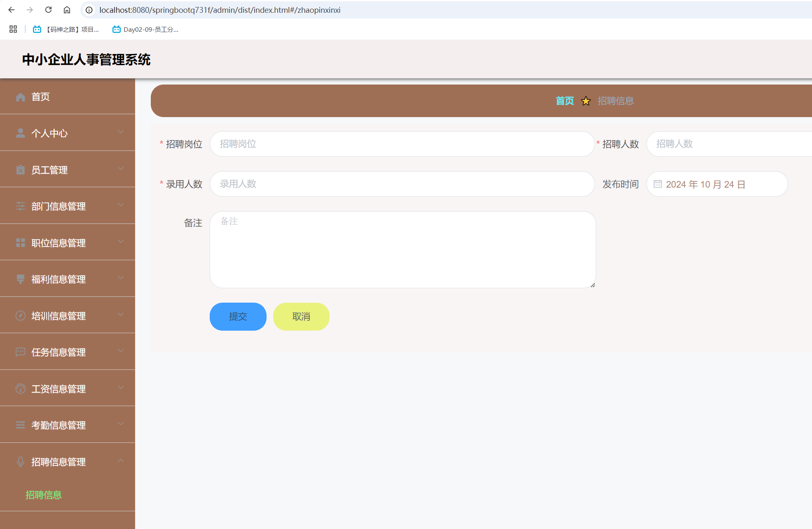Expand 福利信息管理 using its chevron

(x=121, y=278)
